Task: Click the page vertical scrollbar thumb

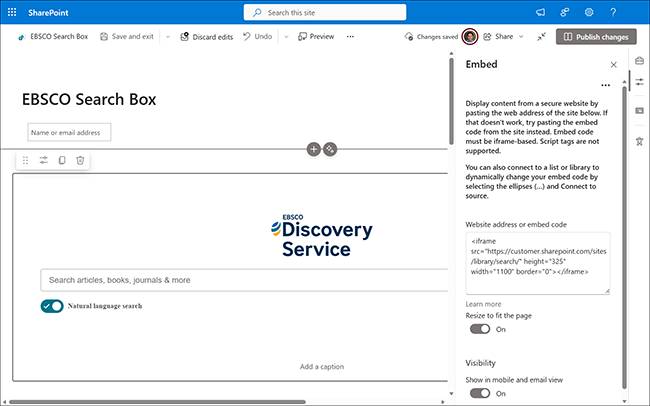Action: (451, 101)
